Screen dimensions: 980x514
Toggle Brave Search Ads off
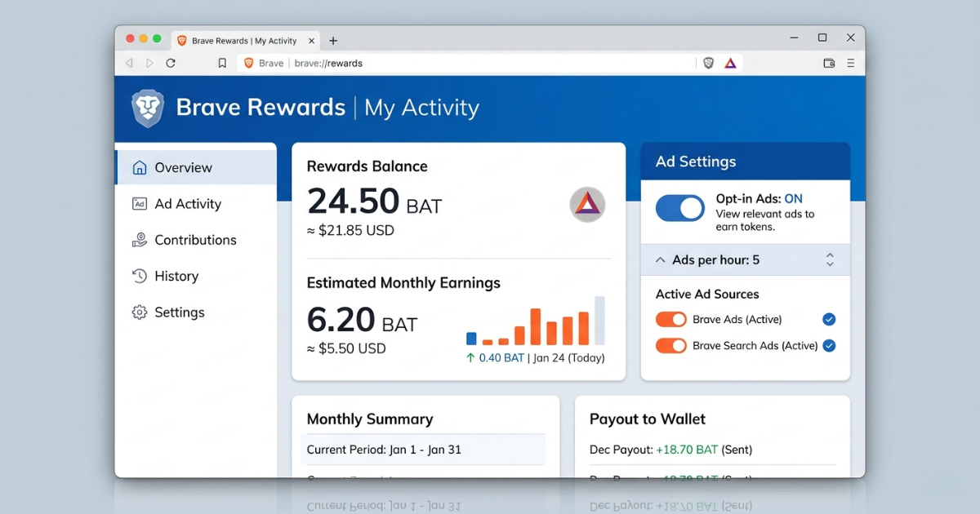[x=670, y=345]
